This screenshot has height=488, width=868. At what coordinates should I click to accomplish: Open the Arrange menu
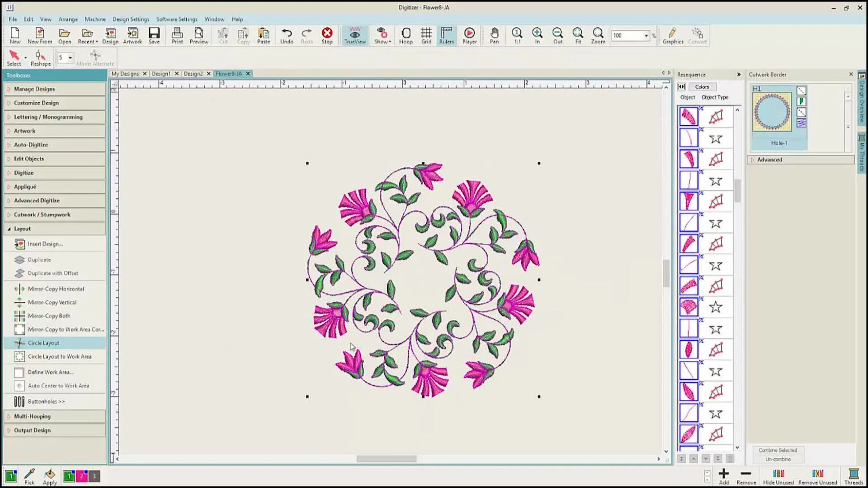pyautogui.click(x=68, y=19)
